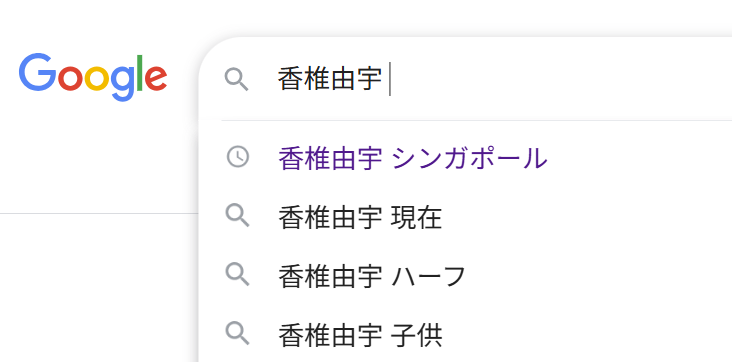
Task: Click the word ハーフ in third suggestion
Action: [429, 276]
